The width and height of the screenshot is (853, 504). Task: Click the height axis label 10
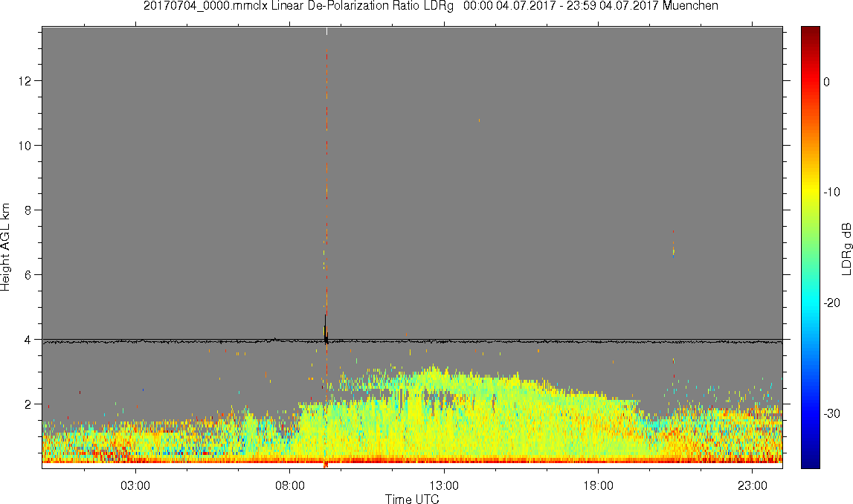[x=25, y=146]
